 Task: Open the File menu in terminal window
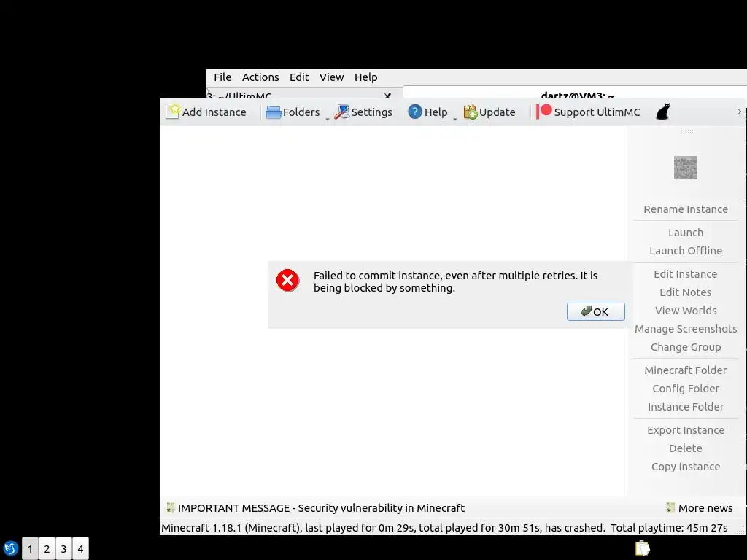coord(222,77)
